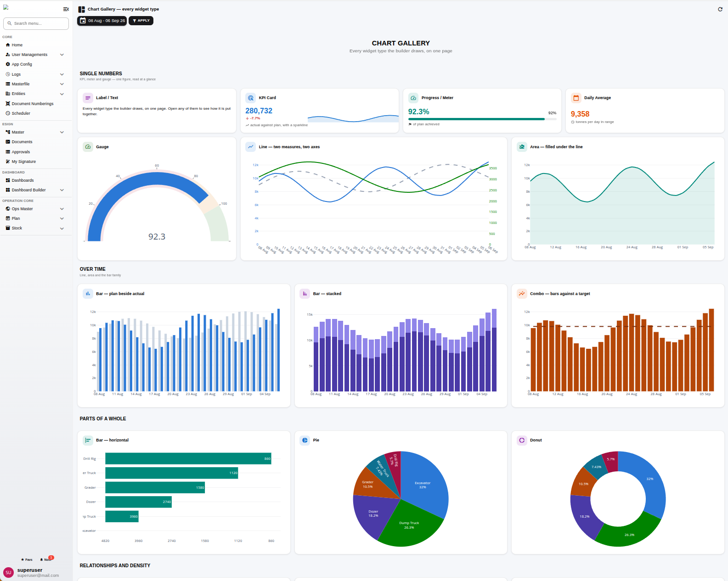Click the OVER TIME section heading
Viewport: 728px width, 581px height.
tap(93, 269)
